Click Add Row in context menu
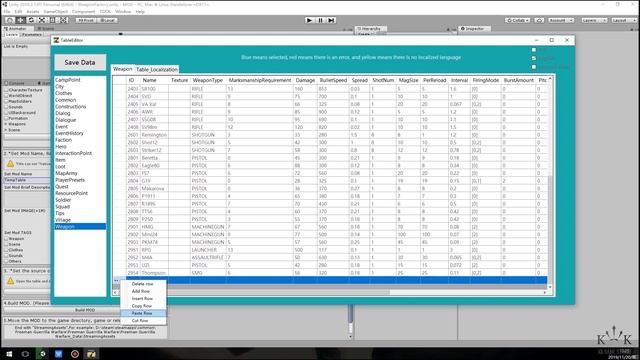Viewport: 640px width, 360px height. (x=143, y=291)
